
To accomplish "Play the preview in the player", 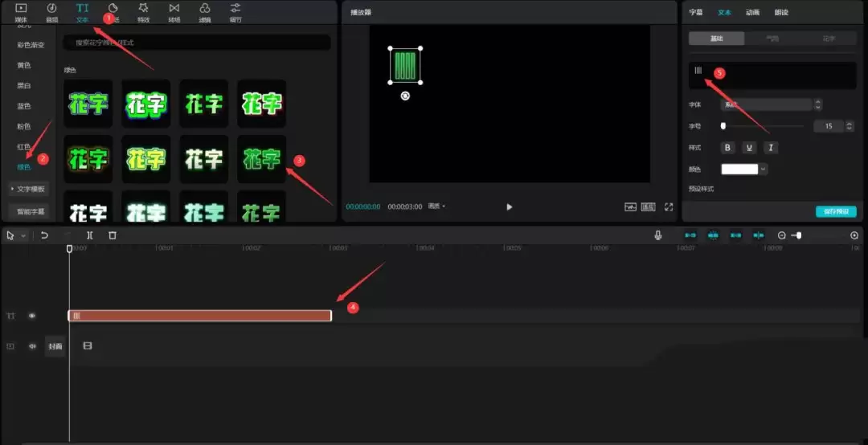I will 510,206.
